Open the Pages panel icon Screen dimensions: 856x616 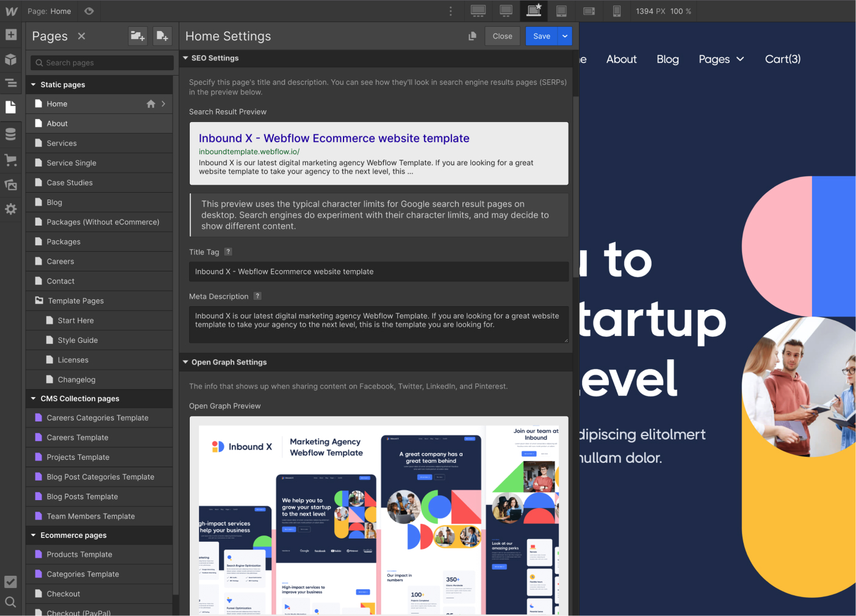coord(11,107)
